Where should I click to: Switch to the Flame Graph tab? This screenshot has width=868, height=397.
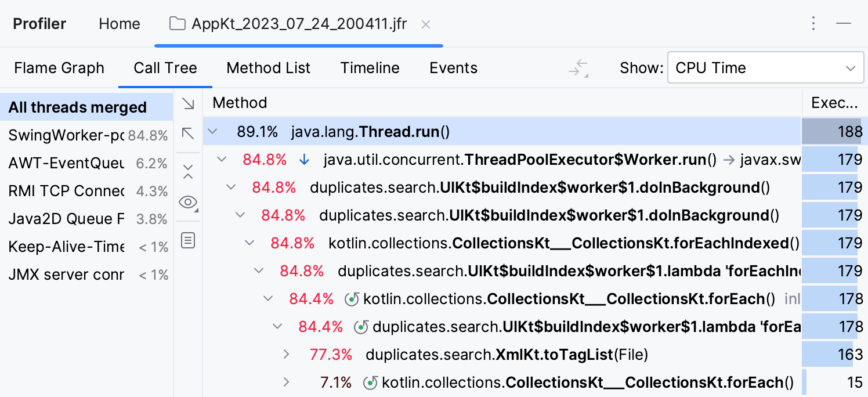(x=59, y=68)
